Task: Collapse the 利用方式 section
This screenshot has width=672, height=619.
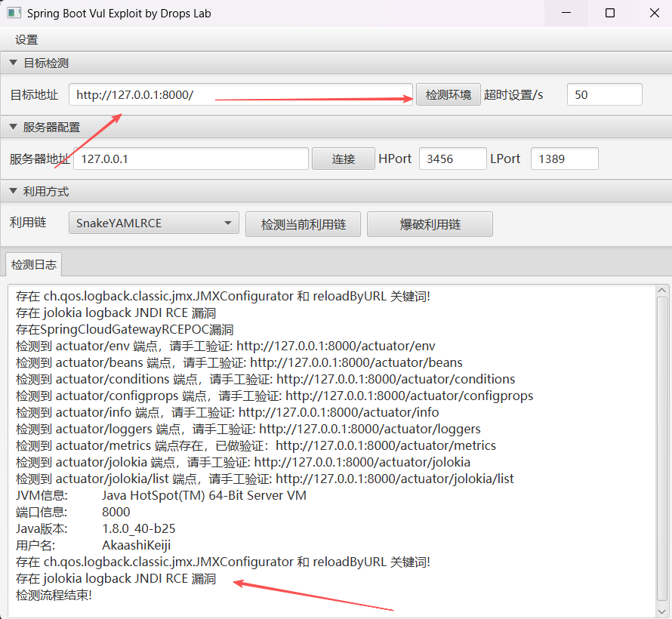Action: click(x=14, y=192)
